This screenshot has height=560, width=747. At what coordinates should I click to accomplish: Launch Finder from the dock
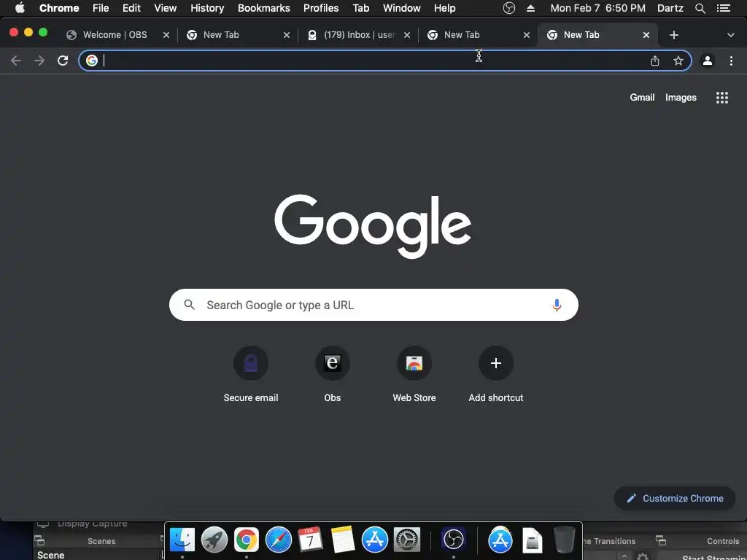182,540
